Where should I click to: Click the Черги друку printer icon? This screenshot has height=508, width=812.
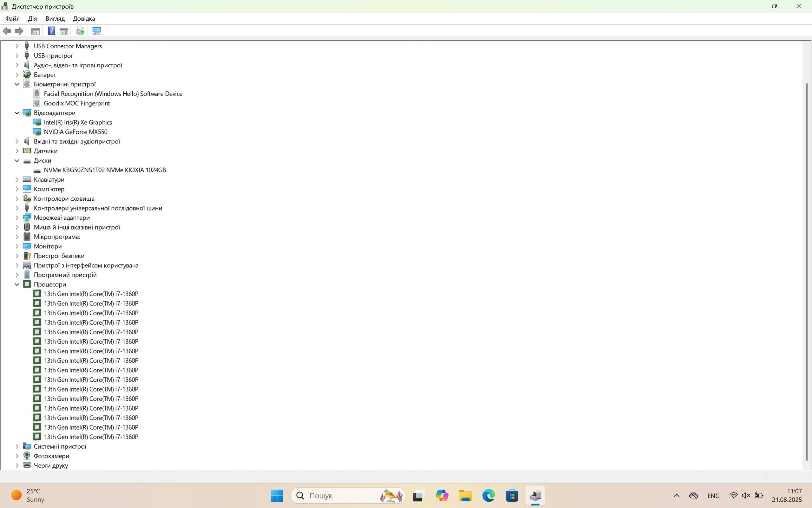(x=27, y=465)
